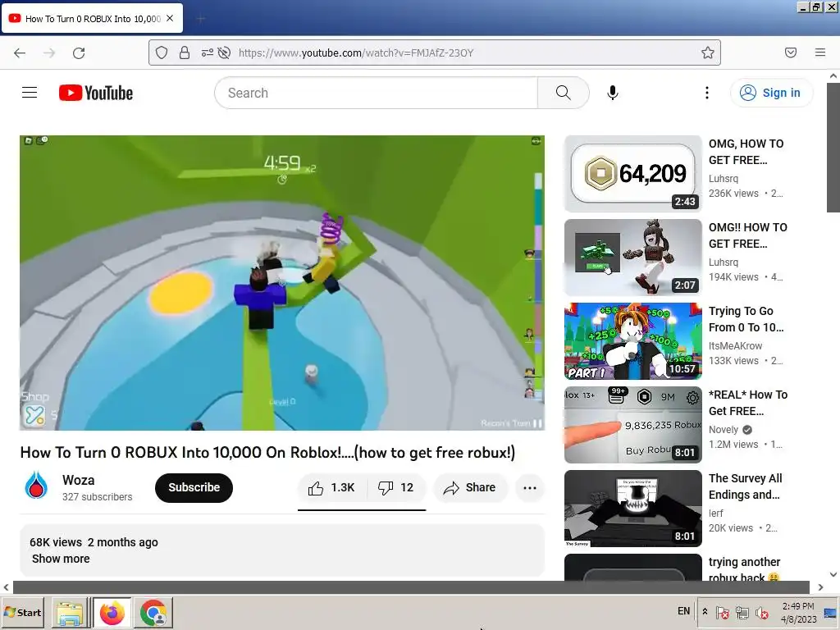This screenshot has height=630, width=840.
Task: Open the 9,836,235 Robux thumbnail
Action: [632, 424]
